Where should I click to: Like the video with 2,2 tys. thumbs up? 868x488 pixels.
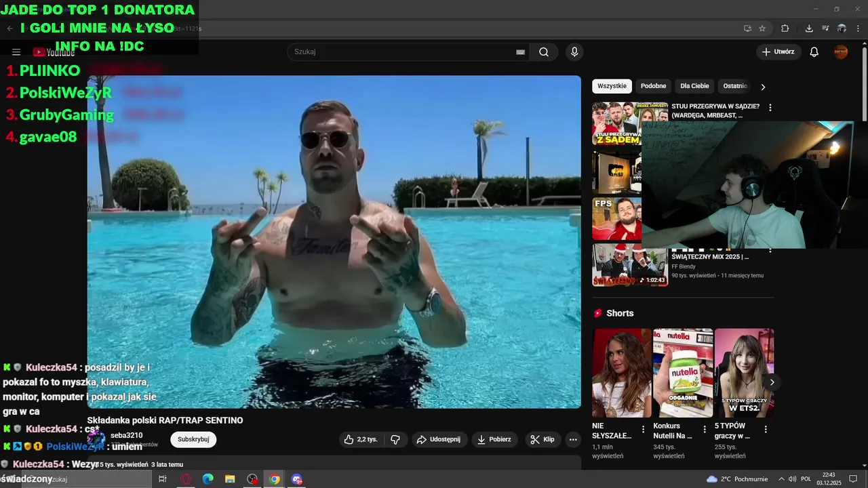(x=361, y=439)
